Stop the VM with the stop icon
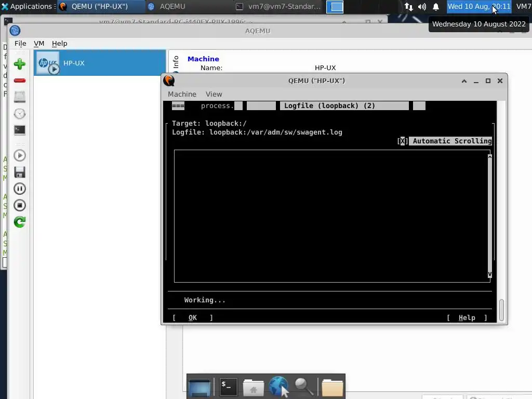Screen dimensions: 532x399 coord(19,205)
